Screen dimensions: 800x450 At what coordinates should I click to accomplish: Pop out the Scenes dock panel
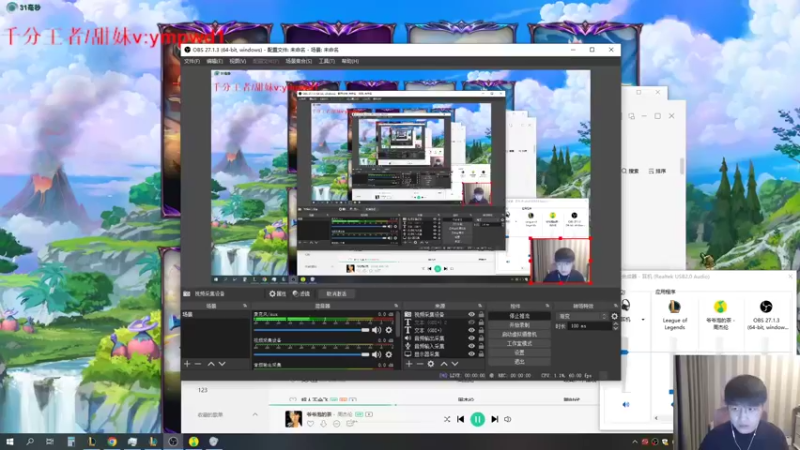(245, 306)
